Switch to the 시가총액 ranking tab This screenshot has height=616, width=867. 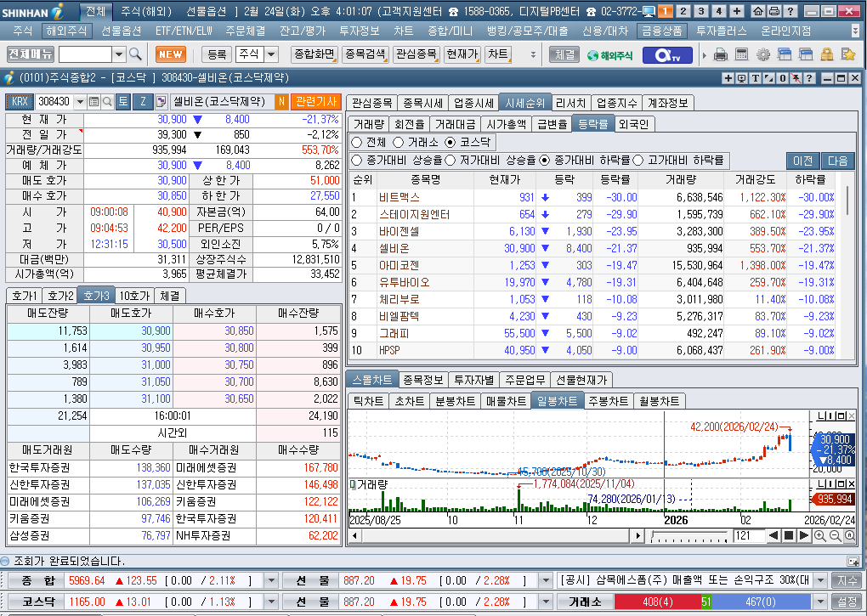click(x=506, y=124)
